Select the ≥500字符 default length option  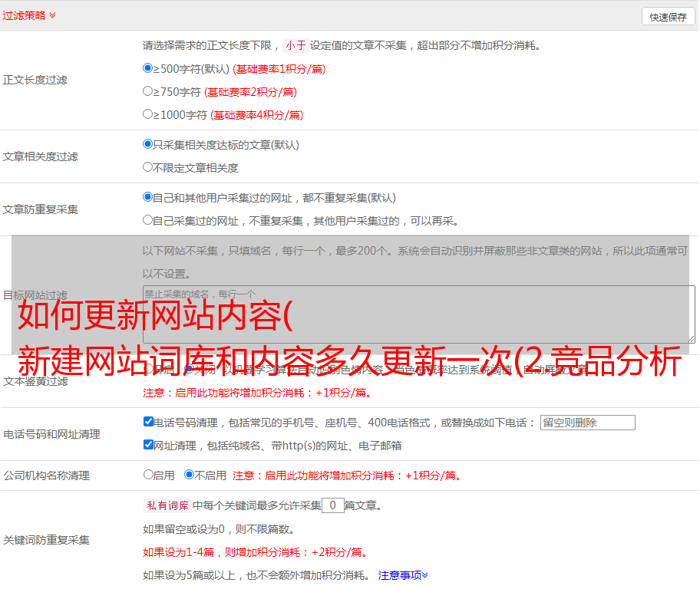coord(148,68)
